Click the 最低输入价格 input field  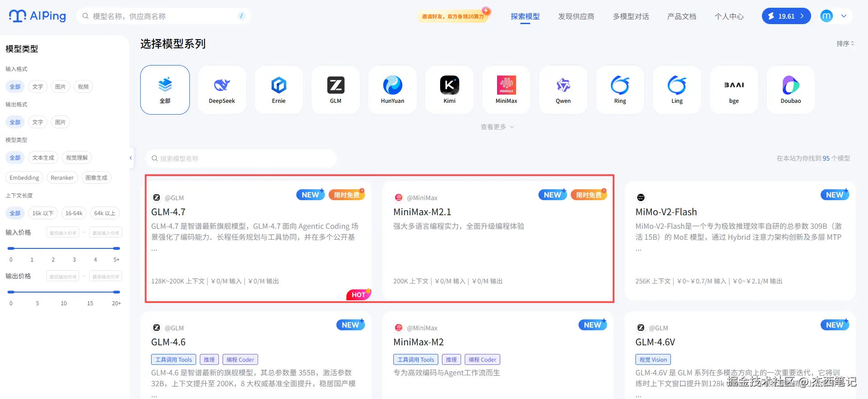pyautogui.click(x=63, y=232)
